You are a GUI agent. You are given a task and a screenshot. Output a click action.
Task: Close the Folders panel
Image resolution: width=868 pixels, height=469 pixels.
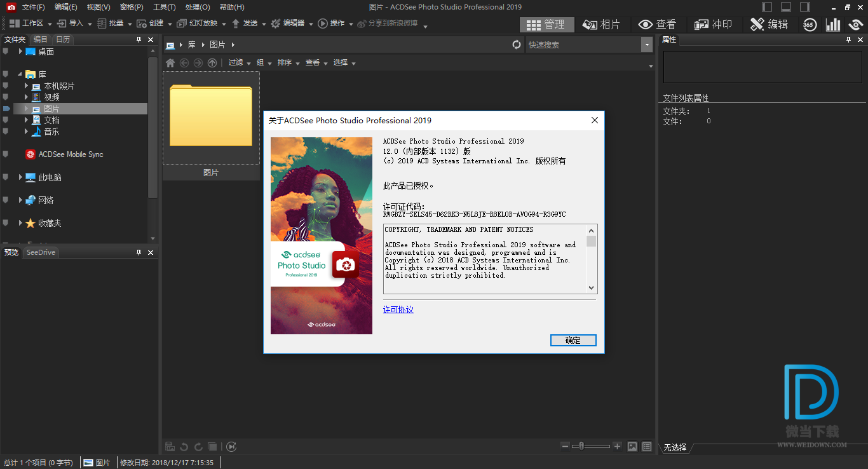pos(151,39)
